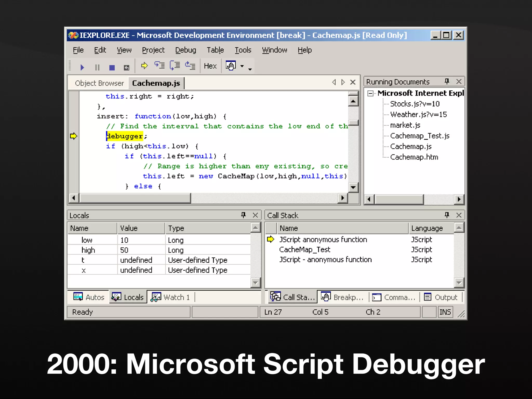Viewport: 532px width, 399px height.
Task: Open the Window menu
Action: point(275,50)
